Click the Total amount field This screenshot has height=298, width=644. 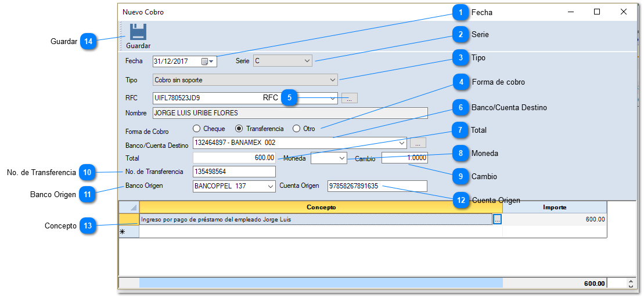234,158
